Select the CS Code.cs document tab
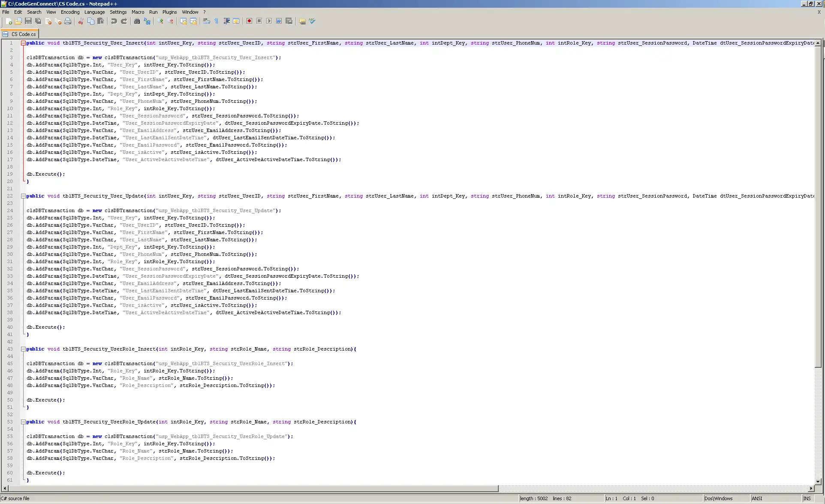This screenshot has height=504, width=825. pyautogui.click(x=20, y=34)
